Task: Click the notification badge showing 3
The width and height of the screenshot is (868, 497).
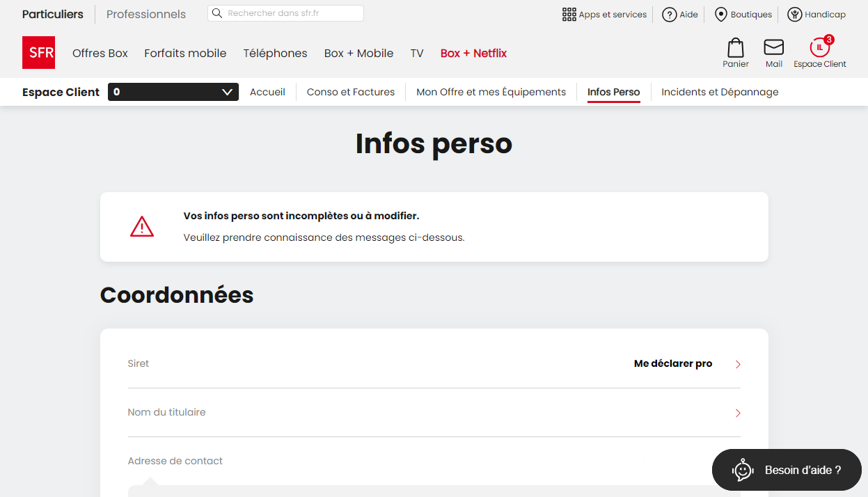Action: point(829,40)
